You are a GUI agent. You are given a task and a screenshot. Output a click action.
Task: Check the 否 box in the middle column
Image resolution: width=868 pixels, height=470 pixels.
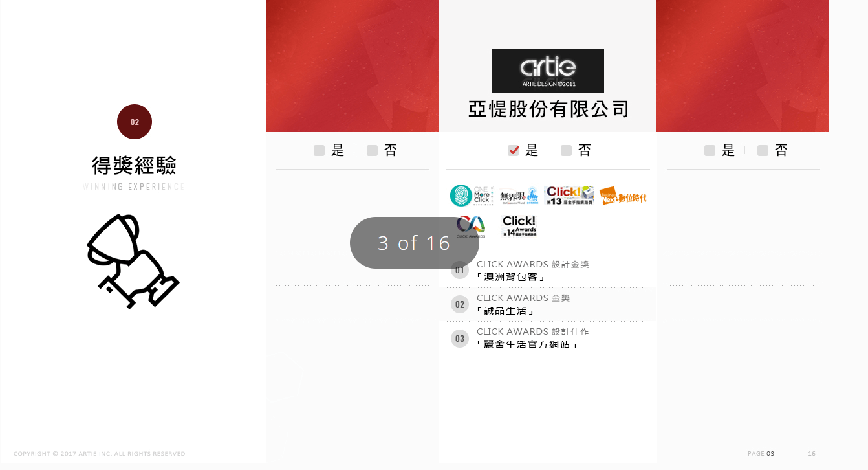(x=566, y=150)
